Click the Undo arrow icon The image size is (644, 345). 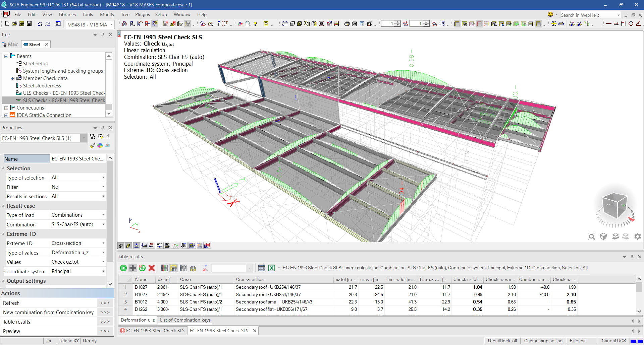click(x=40, y=24)
